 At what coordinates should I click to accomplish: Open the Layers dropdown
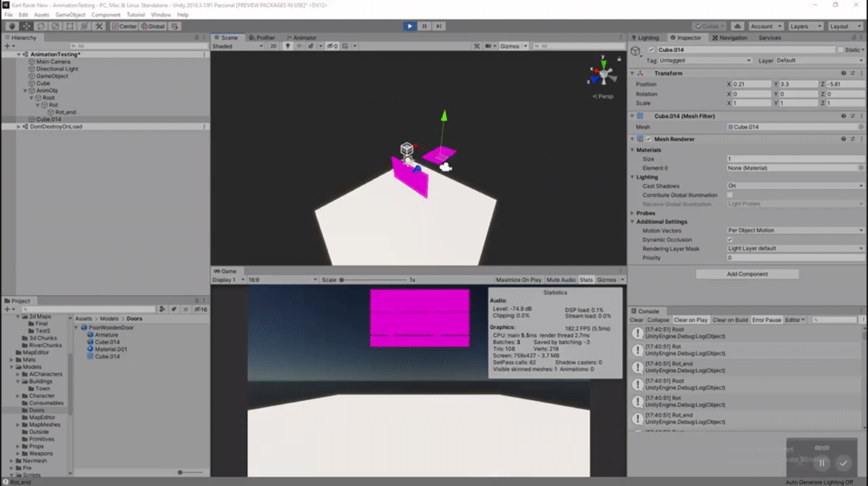click(806, 26)
